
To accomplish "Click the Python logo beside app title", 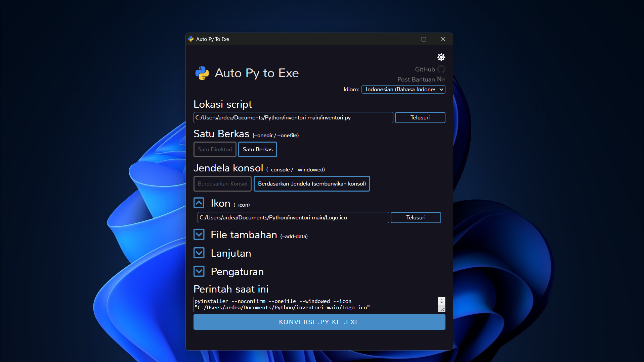I will 202,73.
